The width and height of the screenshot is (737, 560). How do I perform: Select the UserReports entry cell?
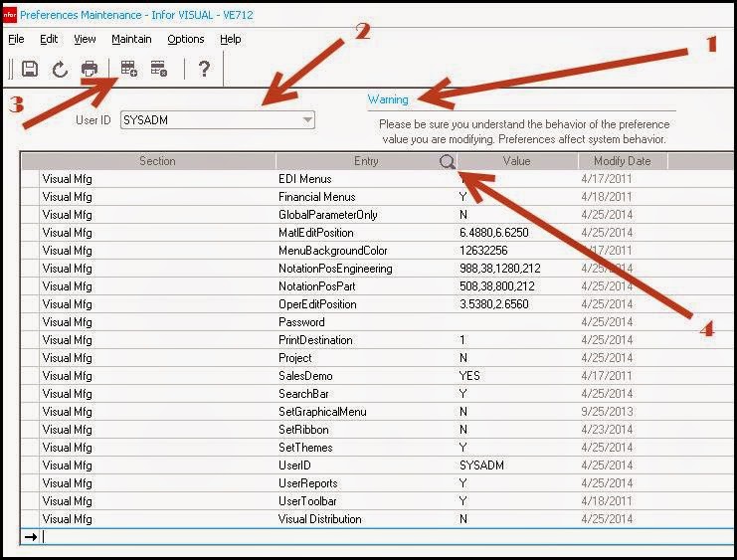(x=366, y=482)
